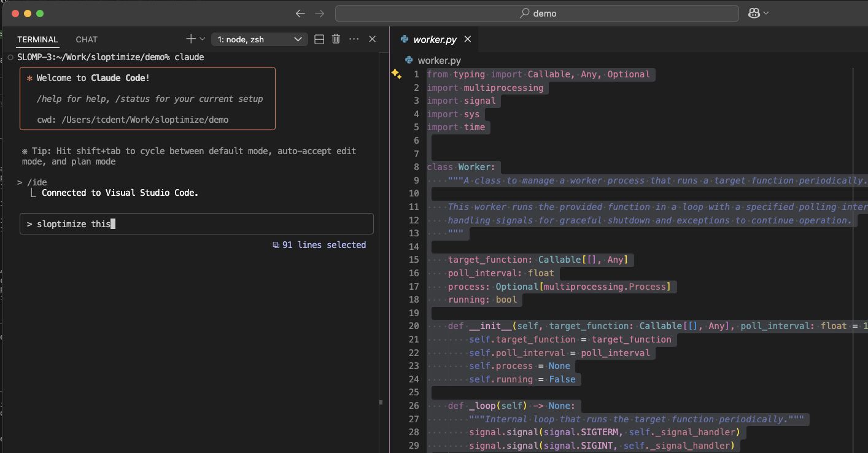The height and width of the screenshot is (453, 868).
Task: Split the terminal panel
Action: [x=319, y=39]
